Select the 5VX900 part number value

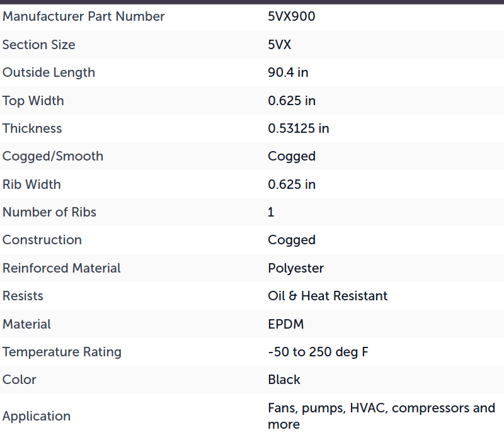pos(292,16)
